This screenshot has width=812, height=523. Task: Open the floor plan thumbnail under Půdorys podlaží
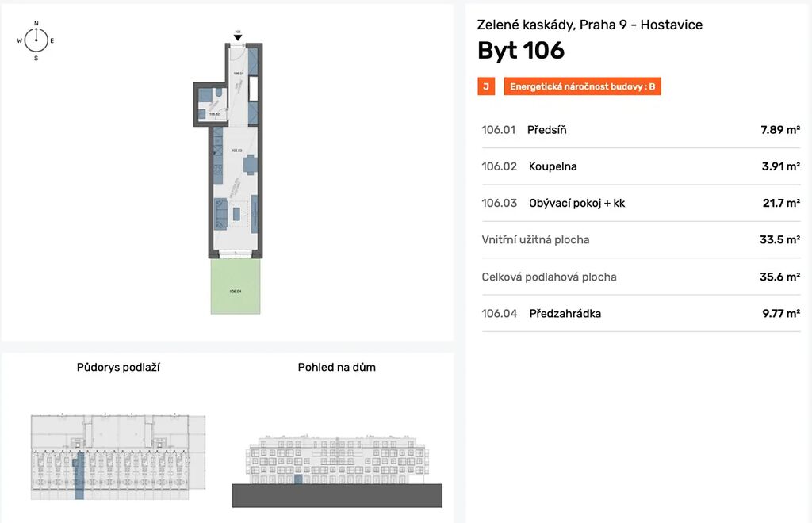coord(118,456)
